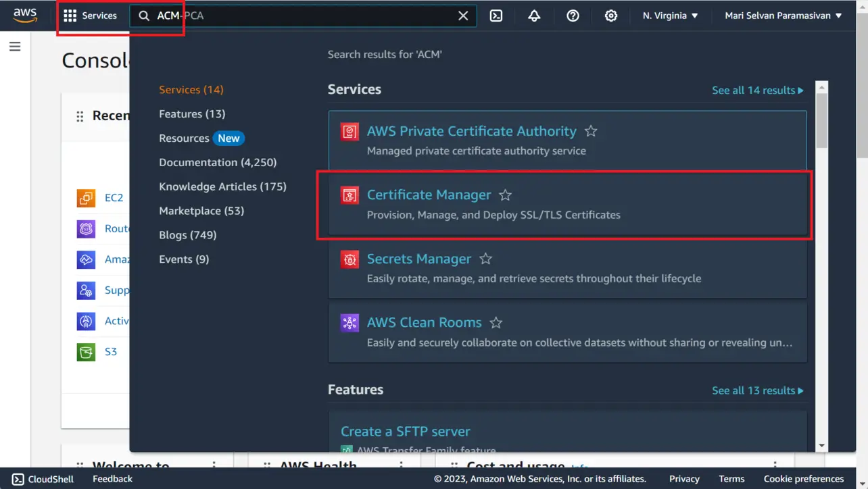Open S3 from recently visited
The image size is (868, 489).
coord(111,352)
